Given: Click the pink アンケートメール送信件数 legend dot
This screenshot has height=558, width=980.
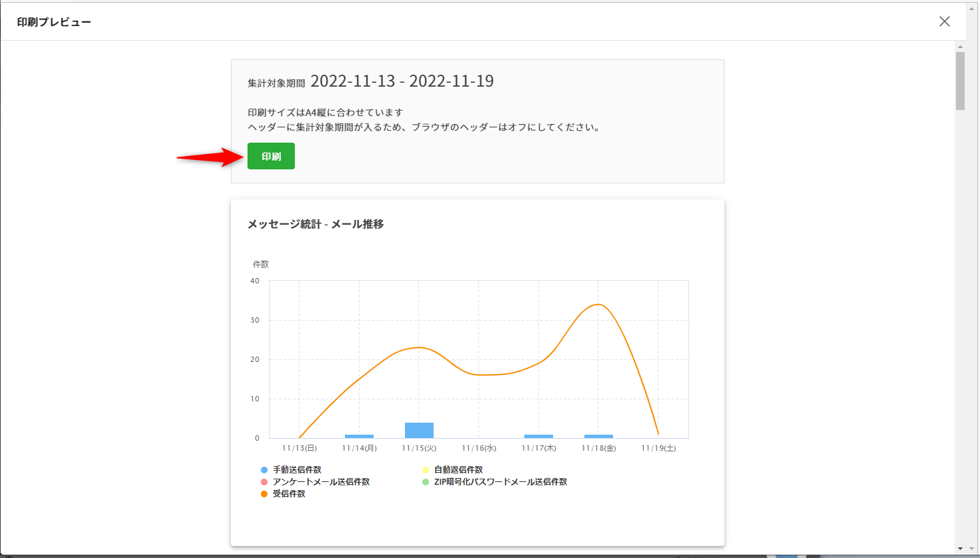Looking at the screenshot, I should click(264, 482).
